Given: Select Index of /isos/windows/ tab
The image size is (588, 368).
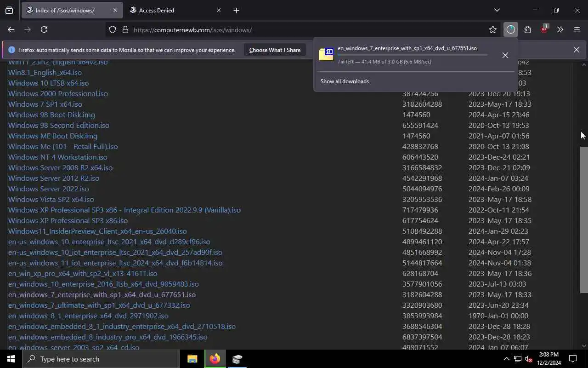Looking at the screenshot, I should pyautogui.click(x=71, y=10).
